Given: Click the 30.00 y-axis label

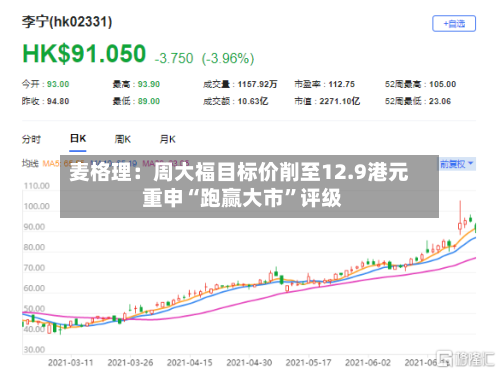Looking at the screenshot, I should [34, 350].
